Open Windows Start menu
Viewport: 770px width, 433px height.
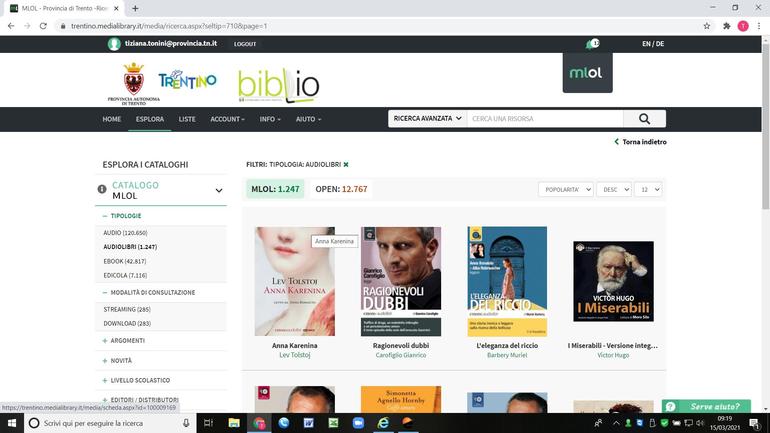pyautogui.click(x=12, y=423)
